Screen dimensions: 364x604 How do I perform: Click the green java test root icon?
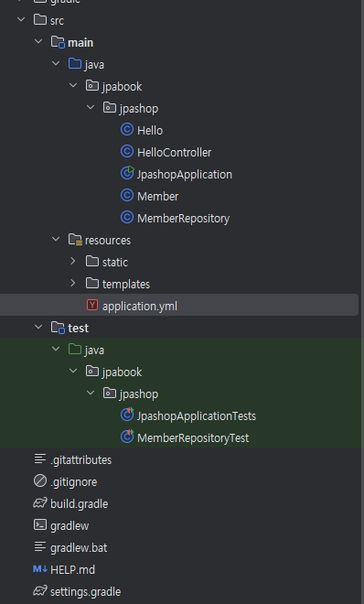click(x=75, y=349)
